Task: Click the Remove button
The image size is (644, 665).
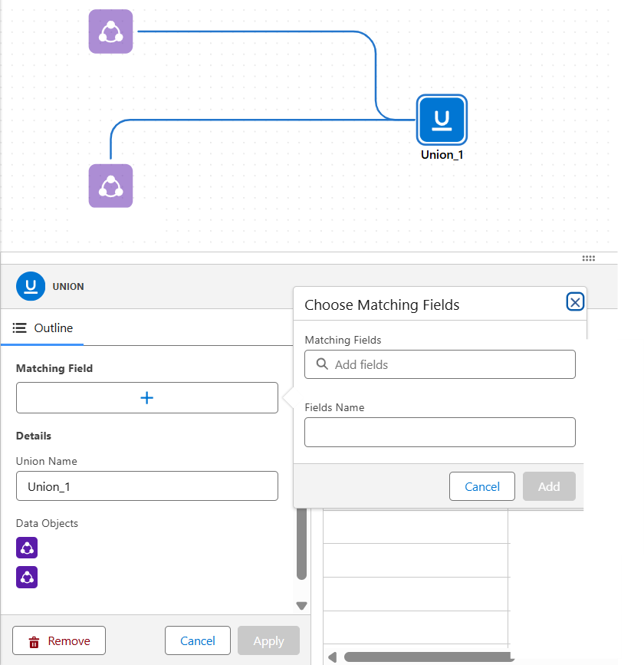Action: point(59,641)
